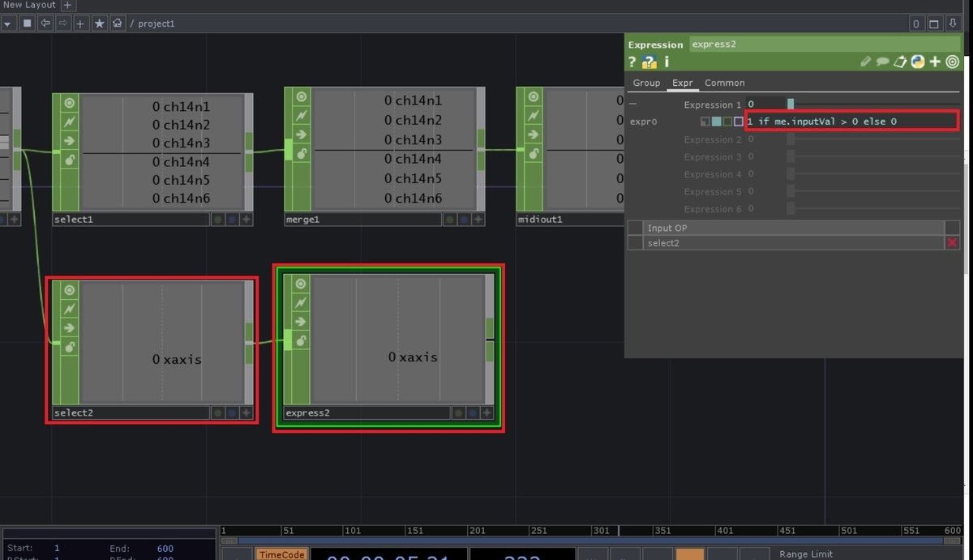Image resolution: width=973 pixels, height=560 pixels.
Task: Click project1 in network path
Action: pyautogui.click(x=156, y=24)
